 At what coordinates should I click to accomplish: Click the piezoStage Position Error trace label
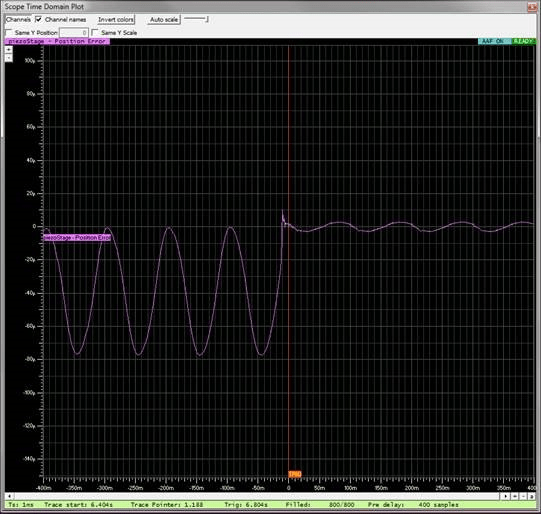point(77,238)
